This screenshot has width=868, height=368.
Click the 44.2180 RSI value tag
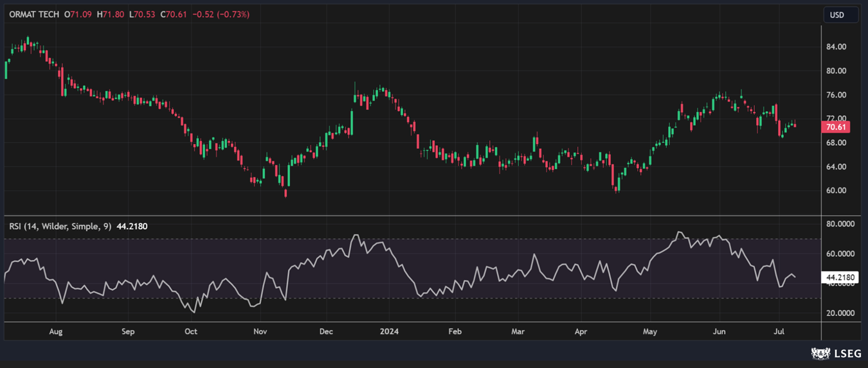coord(840,277)
